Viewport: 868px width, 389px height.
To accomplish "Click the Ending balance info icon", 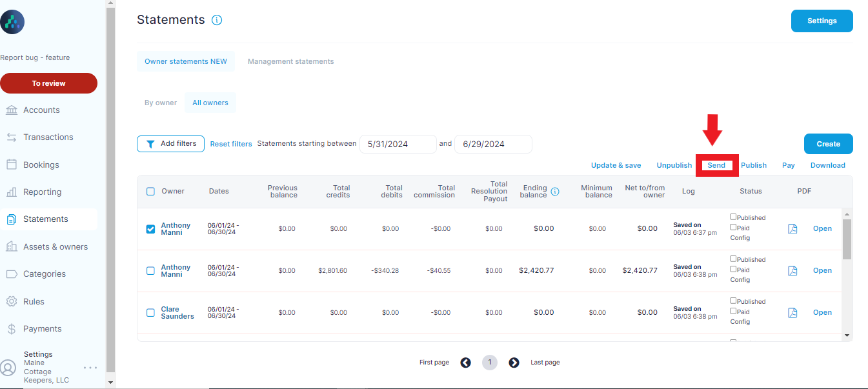I will click(555, 192).
